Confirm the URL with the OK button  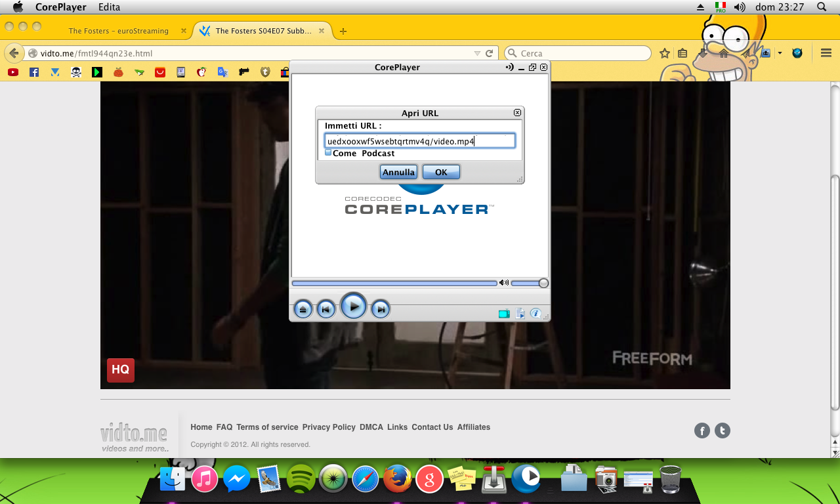441,172
